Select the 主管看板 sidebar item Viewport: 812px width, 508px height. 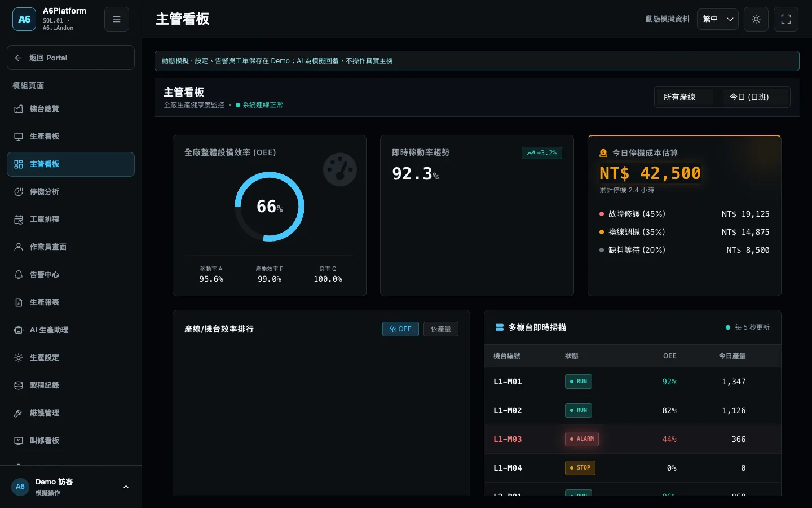pos(70,164)
